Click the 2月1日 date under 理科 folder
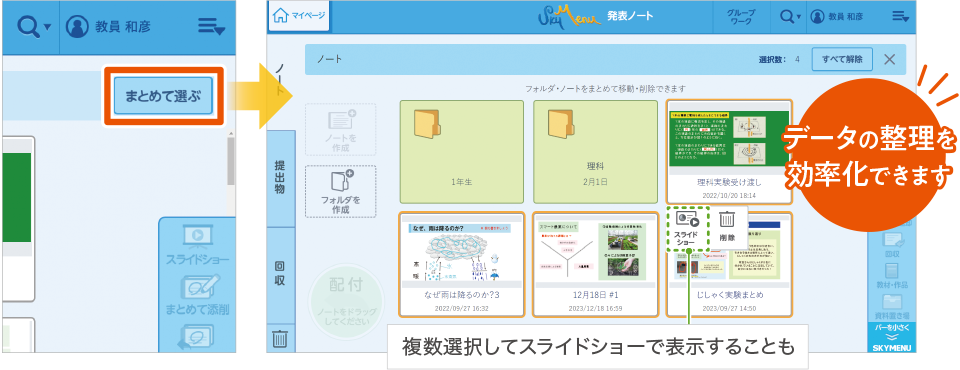Viewport: 960px width, 370px height. click(x=595, y=183)
